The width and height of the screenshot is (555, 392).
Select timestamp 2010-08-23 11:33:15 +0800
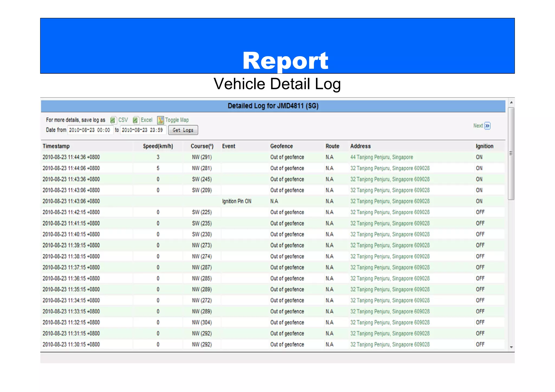point(71,312)
